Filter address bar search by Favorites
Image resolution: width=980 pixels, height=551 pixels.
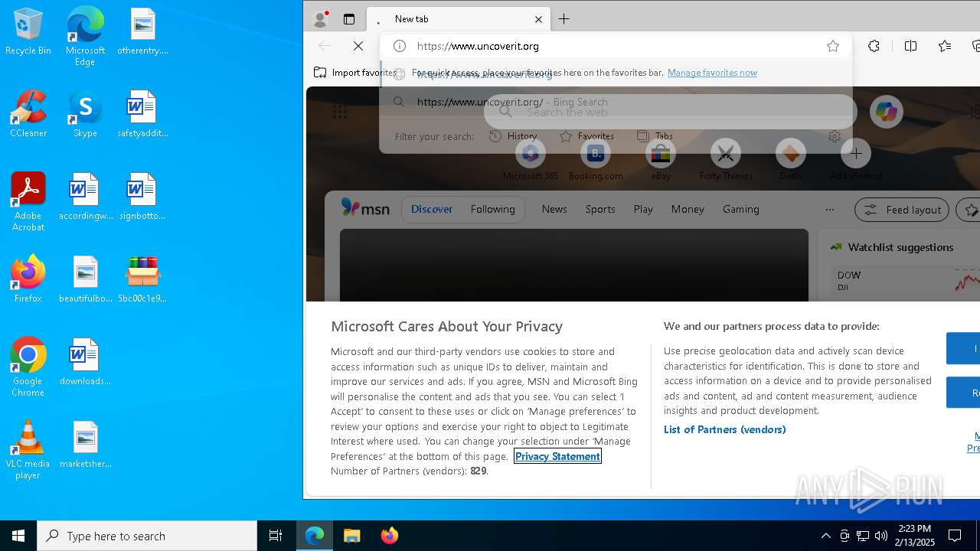586,136
